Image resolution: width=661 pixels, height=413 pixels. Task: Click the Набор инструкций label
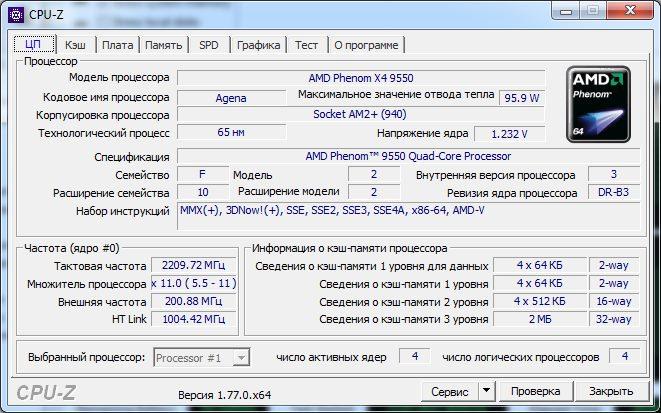(123, 211)
